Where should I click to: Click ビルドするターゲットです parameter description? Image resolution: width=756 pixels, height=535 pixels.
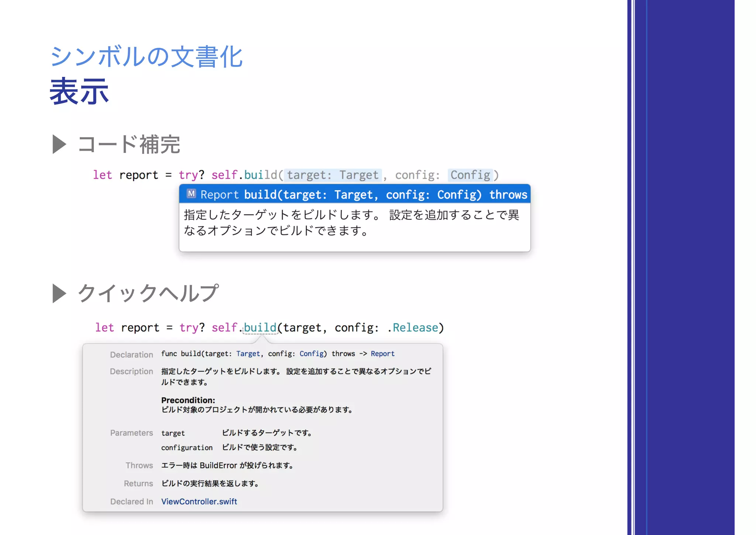point(267,433)
